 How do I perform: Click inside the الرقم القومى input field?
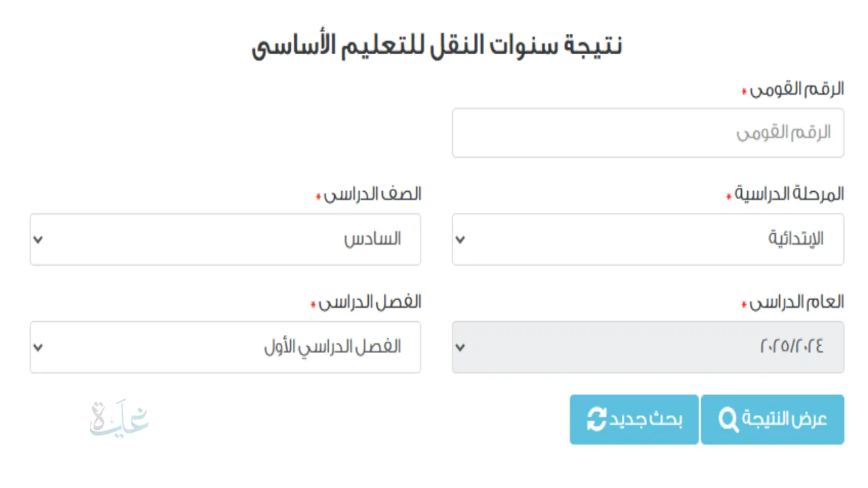coord(648,133)
